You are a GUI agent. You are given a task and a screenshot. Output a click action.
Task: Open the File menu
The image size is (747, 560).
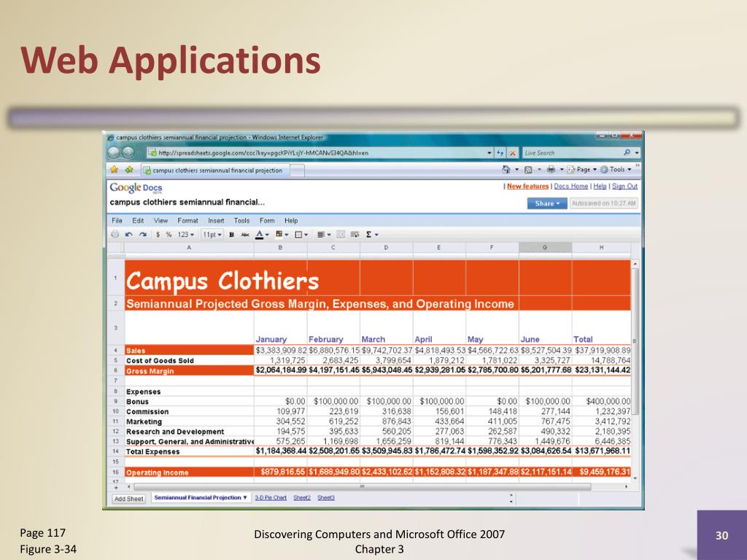[117, 220]
